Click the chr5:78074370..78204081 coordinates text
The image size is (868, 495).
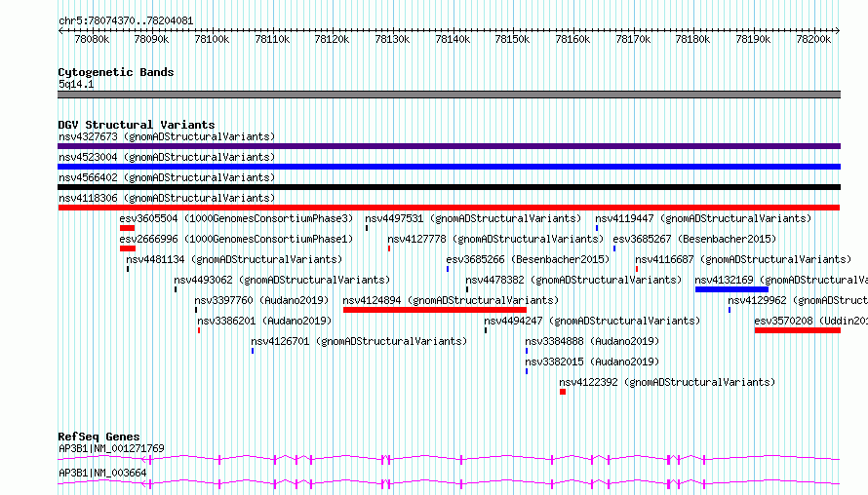click(x=126, y=21)
